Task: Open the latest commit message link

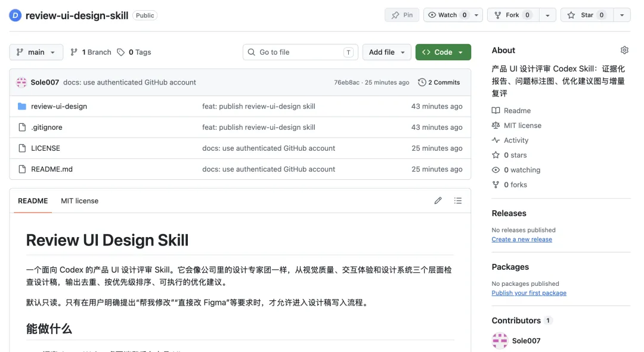Action: pyautogui.click(x=129, y=82)
